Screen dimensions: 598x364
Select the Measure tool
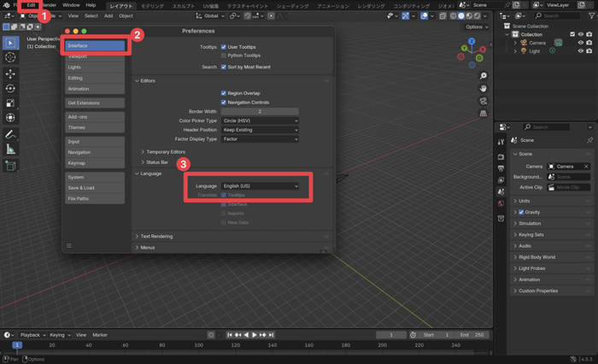pyautogui.click(x=11, y=149)
